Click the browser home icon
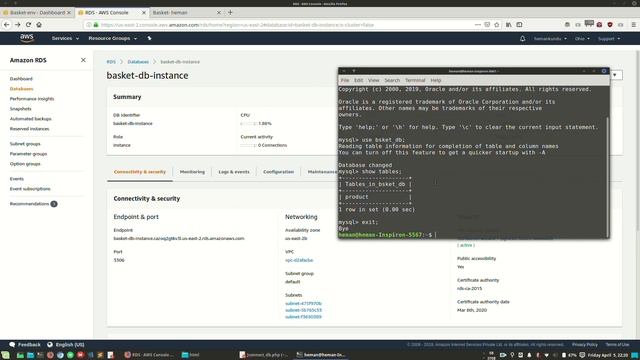The image size is (640, 360). (x=39, y=24)
